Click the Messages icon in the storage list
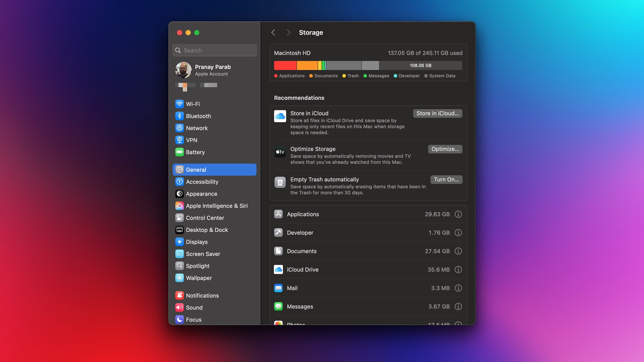The width and height of the screenshot is (644, 362). [x=278, y=307]
